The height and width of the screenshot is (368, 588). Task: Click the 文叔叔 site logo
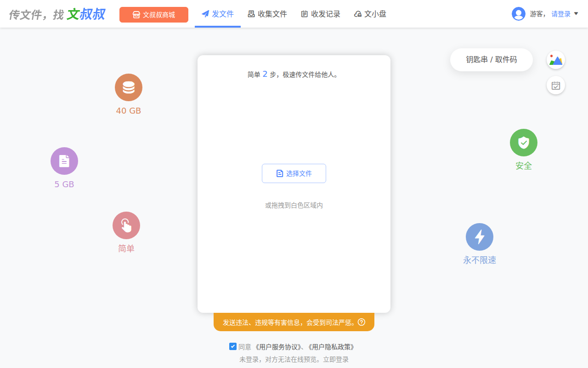(x=85, y=14)
